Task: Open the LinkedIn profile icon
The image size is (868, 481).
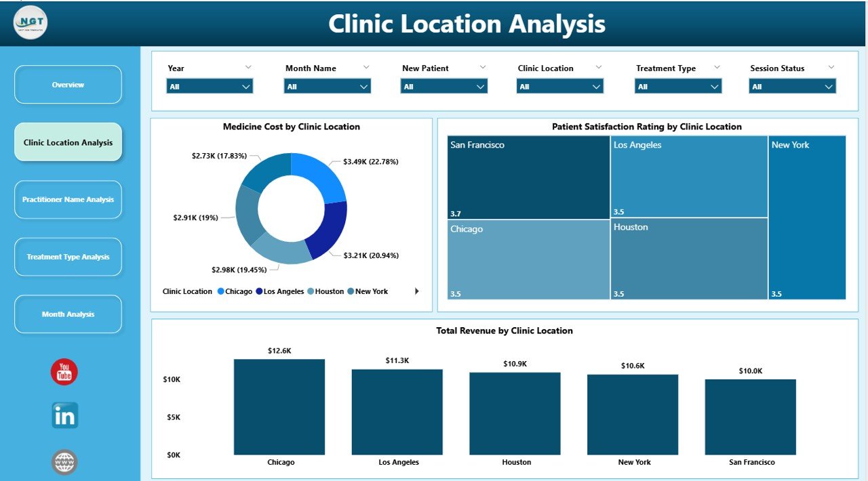Action: point(63,416)
